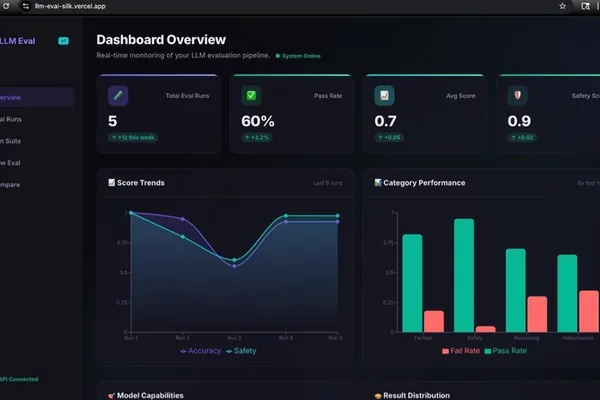This screenshot has width=600, height=400.
Task: Click the Run 3 Safety data point
Action: (x=235, y=260)
